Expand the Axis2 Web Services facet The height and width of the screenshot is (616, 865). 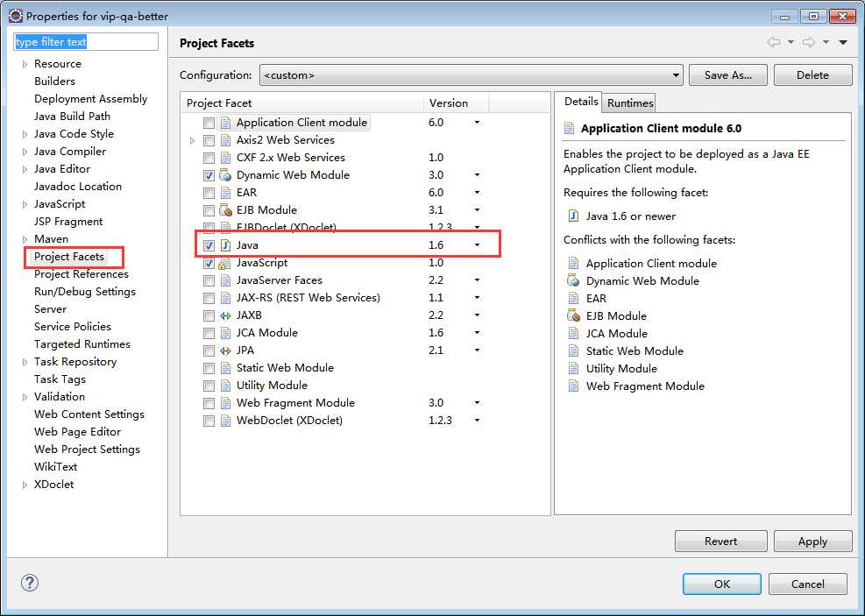192,140
